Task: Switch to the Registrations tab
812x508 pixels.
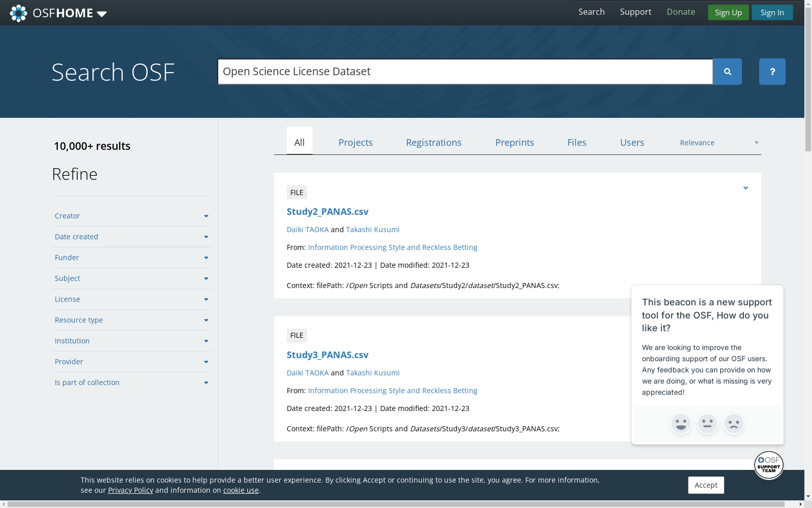Action: tap(434, 143)
